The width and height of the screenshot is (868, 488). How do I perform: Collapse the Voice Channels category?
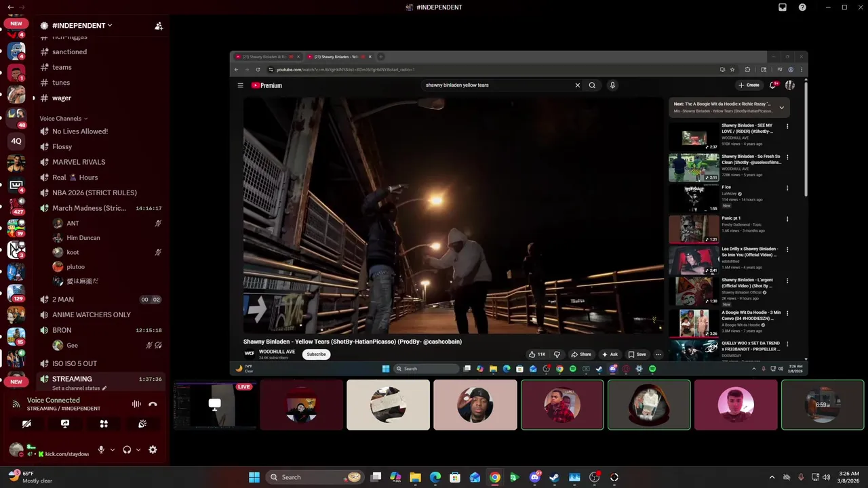pos(64,119)
